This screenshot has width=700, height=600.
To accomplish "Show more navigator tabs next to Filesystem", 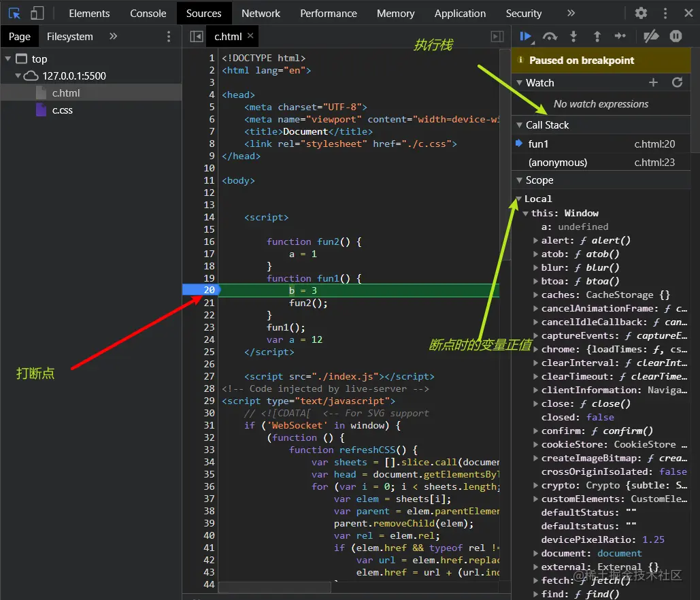I will [x=113, y=36].
